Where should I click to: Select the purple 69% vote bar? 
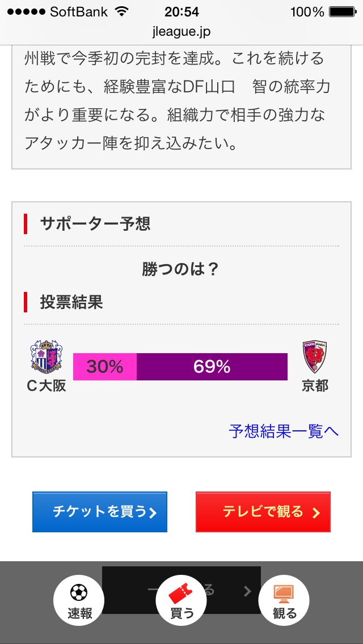(212, 367)
